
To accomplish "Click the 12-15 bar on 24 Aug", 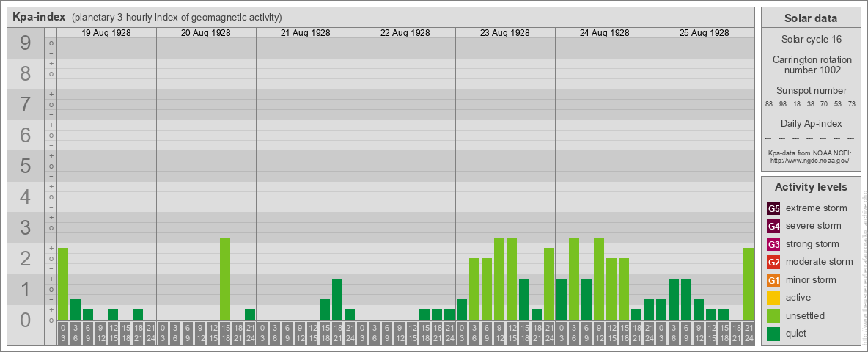I will tap(611, 290).
